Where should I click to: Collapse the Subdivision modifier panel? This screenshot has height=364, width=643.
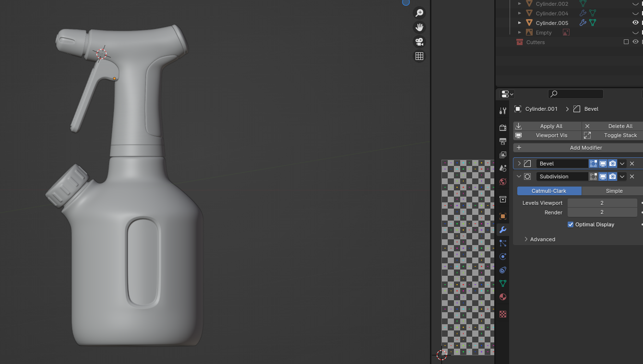tap(519, 176)
